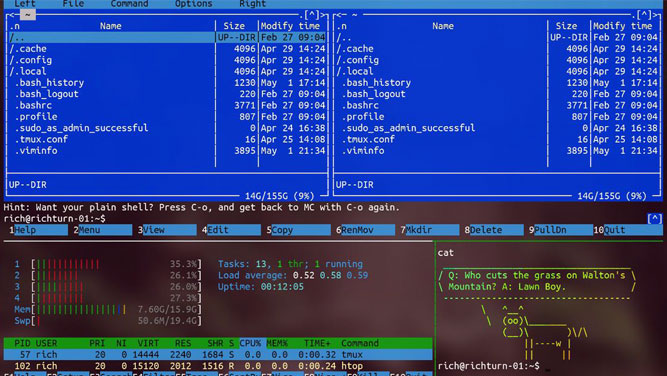Click the [^] toggle right of the shell prompt

pyautogui.click(x=655, y=219)
